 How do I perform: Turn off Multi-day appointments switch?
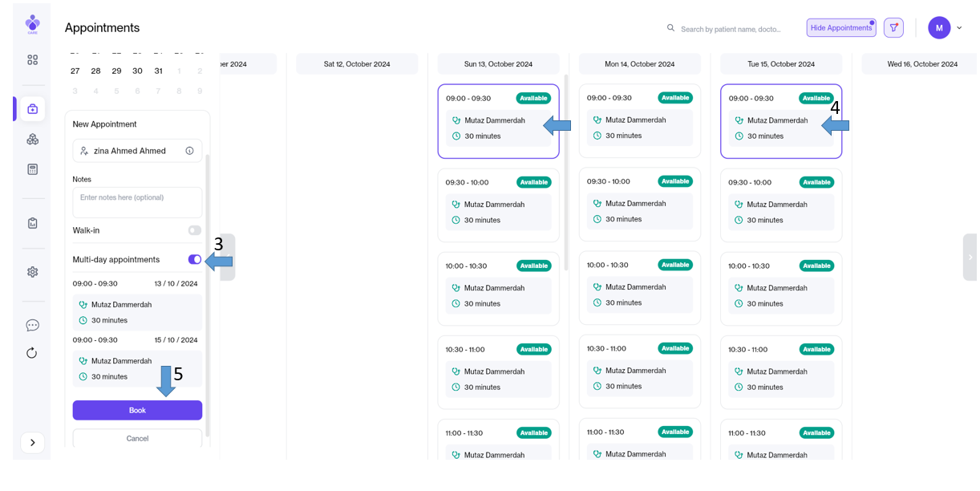pyautogui.click(x=194, y=260)
